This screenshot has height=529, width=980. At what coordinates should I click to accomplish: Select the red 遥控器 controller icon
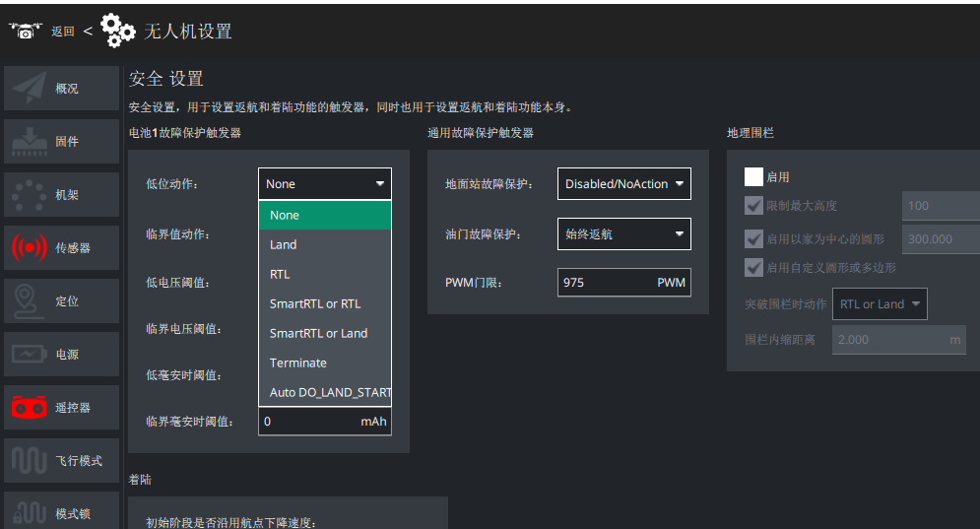pyautogui.click(x=29, y=408)
